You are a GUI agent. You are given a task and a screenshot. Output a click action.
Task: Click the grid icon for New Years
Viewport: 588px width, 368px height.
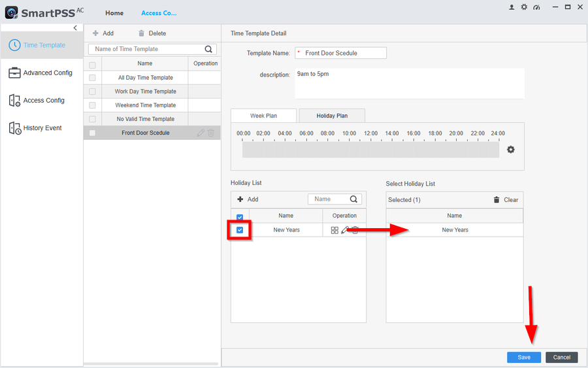335,230
